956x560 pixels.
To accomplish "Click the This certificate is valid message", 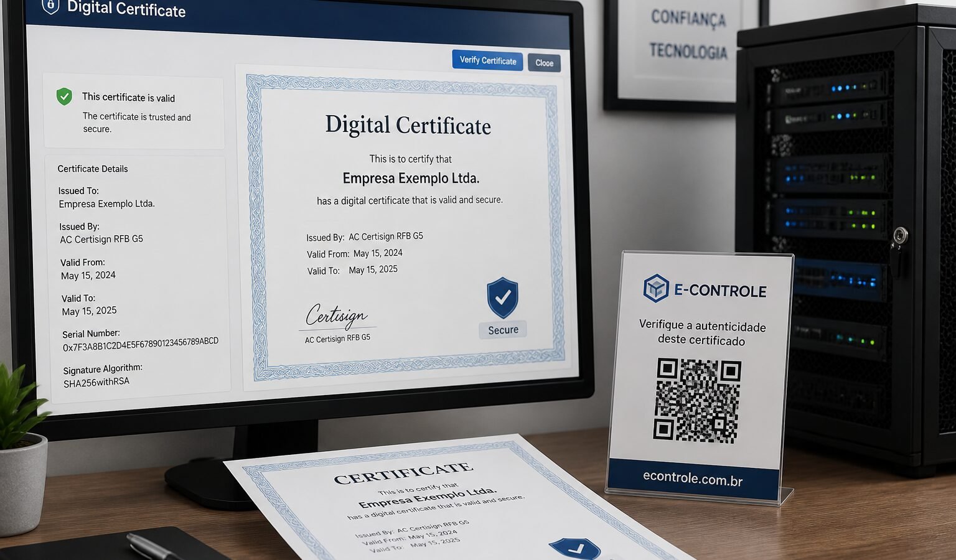I will coord(129,98).
